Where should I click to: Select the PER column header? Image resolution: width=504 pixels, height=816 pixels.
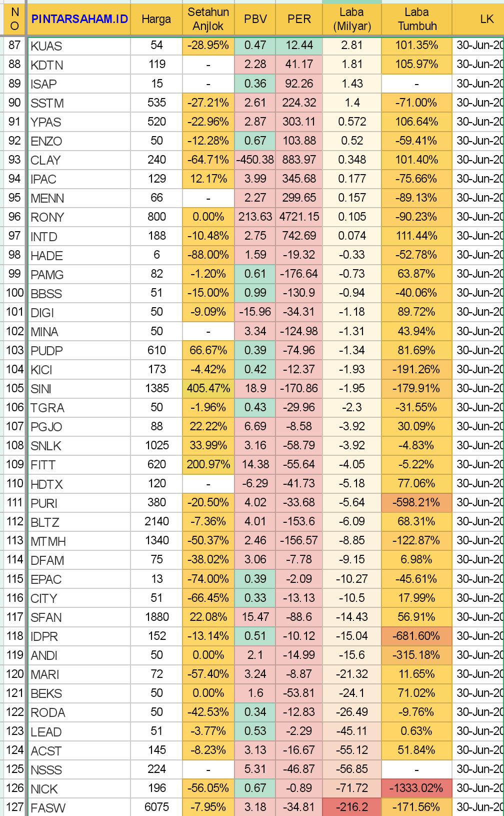click(299, 19)
